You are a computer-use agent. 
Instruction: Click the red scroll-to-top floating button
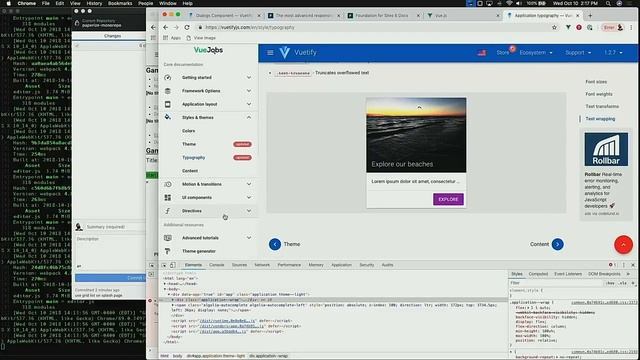[623, 244]
